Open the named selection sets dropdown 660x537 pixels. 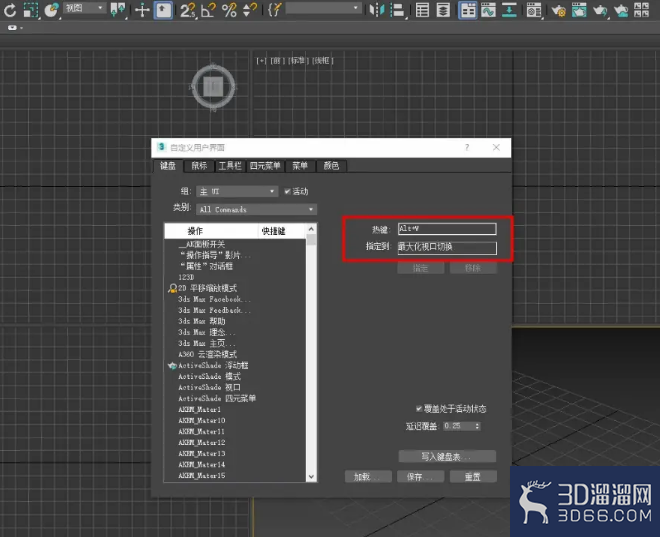click(323, 8)
